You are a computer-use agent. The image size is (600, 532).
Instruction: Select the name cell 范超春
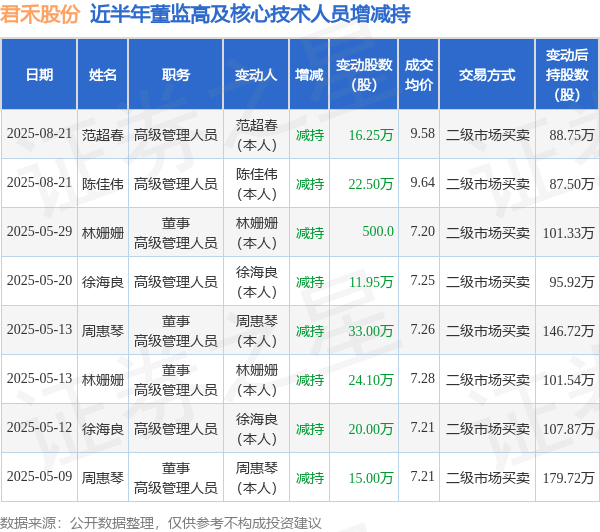pyautogui.click(x=103, y=135)
